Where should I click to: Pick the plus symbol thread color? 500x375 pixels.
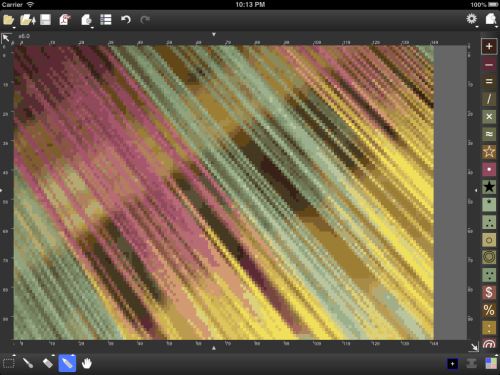(x=489, y=46)
